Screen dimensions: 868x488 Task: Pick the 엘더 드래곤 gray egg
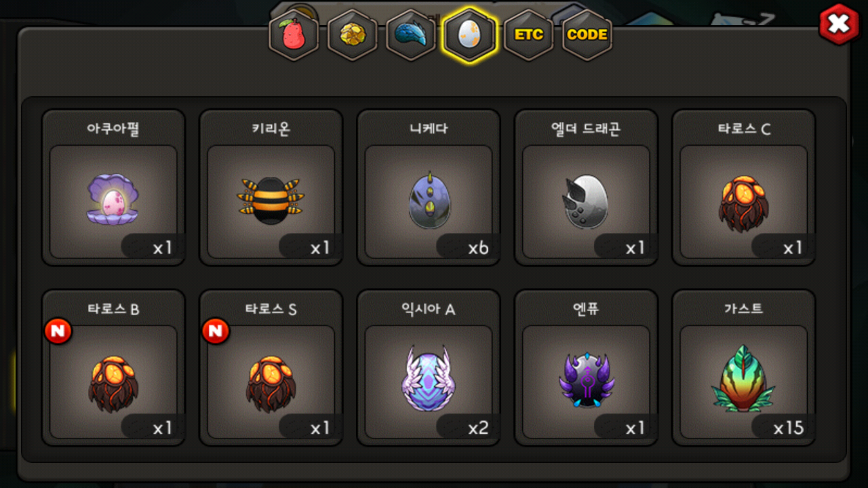coord(586,187)
